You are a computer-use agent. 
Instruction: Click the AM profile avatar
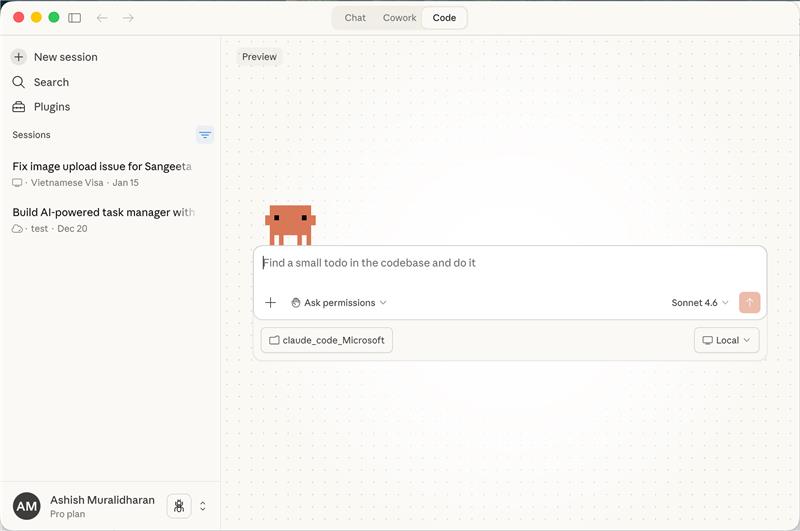click(27, 506)
